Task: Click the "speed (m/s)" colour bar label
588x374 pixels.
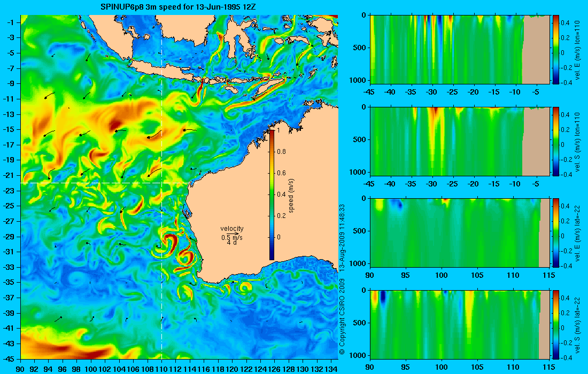Action: 291,196
